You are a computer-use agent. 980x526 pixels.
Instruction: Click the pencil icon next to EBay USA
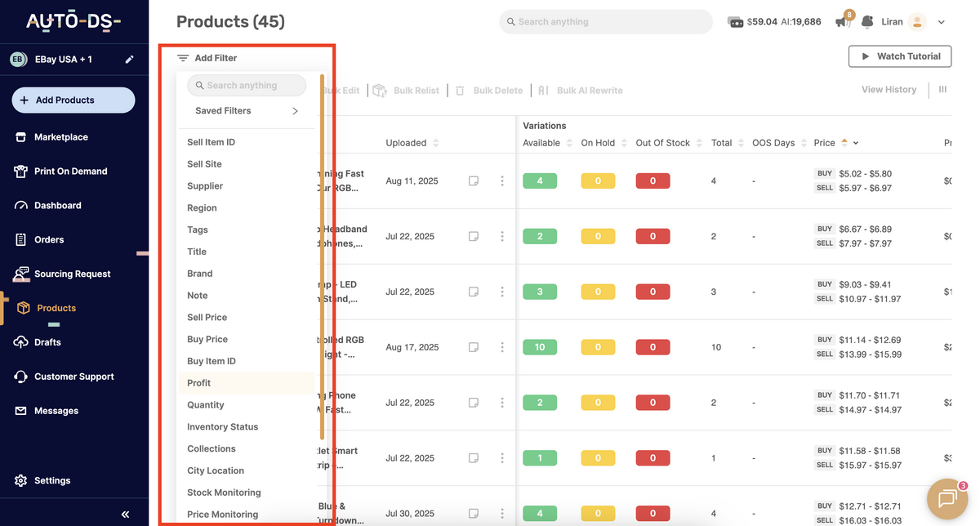coord(127,59)
